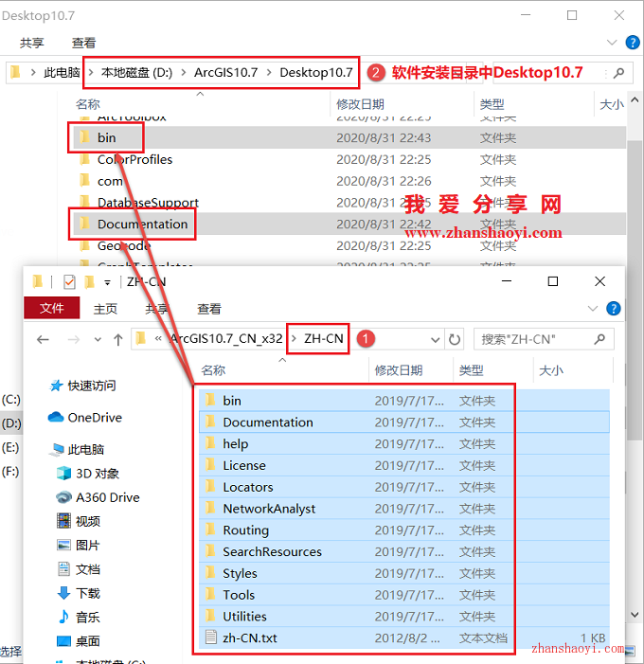This screenshot has height=664, width=644.
Task: Open the NetworkAnalyst folder icon
Action: click(x=210, y=508)
